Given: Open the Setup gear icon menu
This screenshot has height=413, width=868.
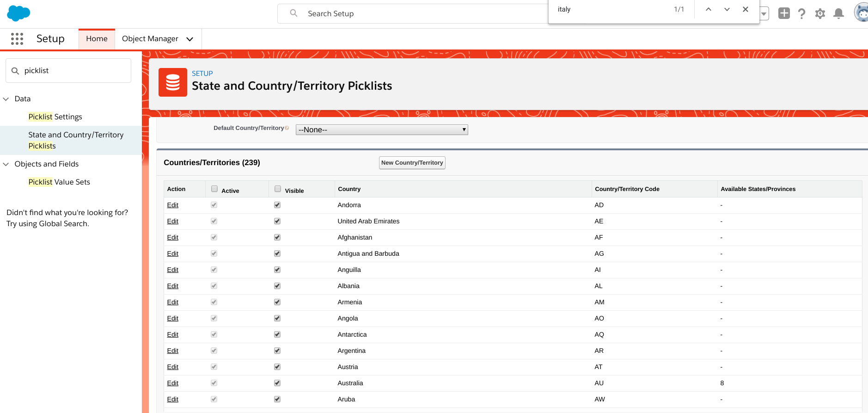Looking at the screenshot, I should tap(820, 13).
